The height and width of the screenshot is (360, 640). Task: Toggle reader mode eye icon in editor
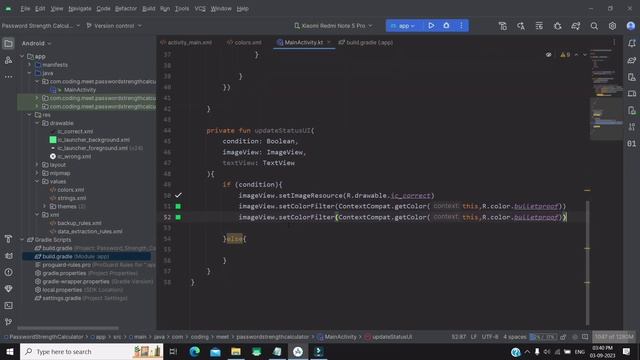pos(549,55)
